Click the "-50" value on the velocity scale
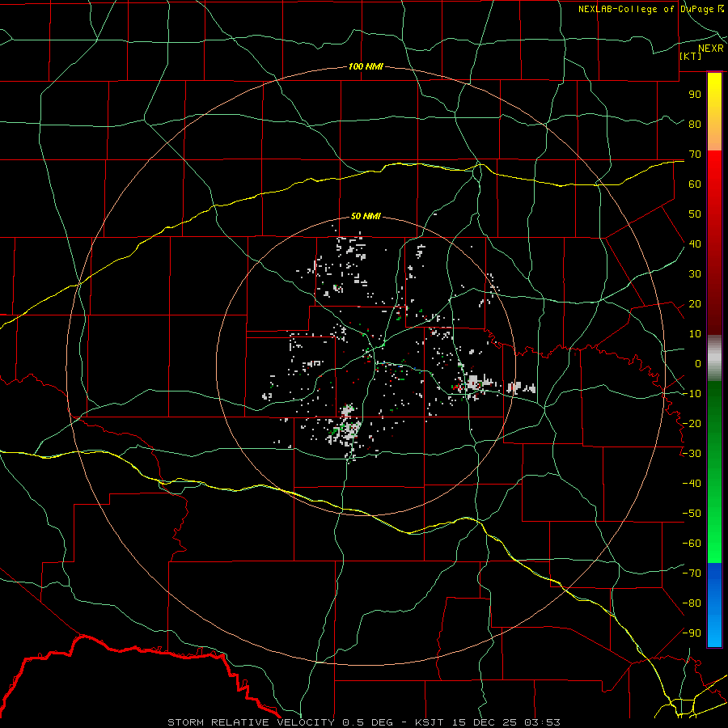 pos(692,514)
